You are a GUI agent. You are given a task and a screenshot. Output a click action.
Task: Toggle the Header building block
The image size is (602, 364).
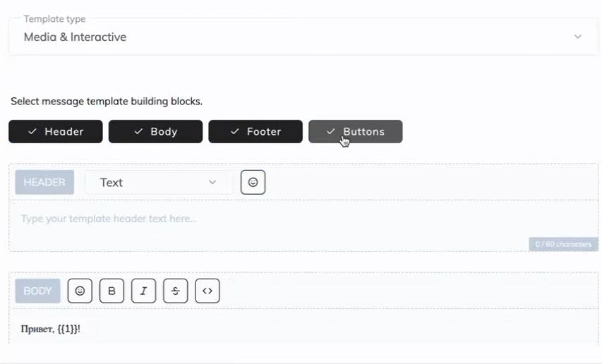pyautogui.click(x=56, y=132)
